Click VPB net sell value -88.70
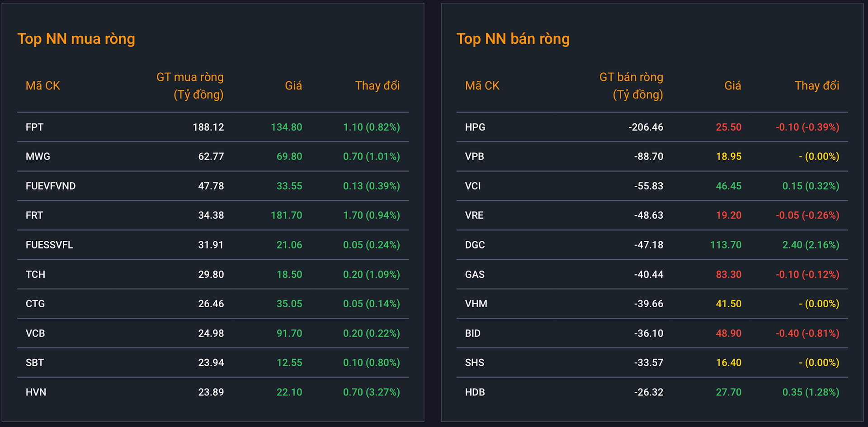 649,157
